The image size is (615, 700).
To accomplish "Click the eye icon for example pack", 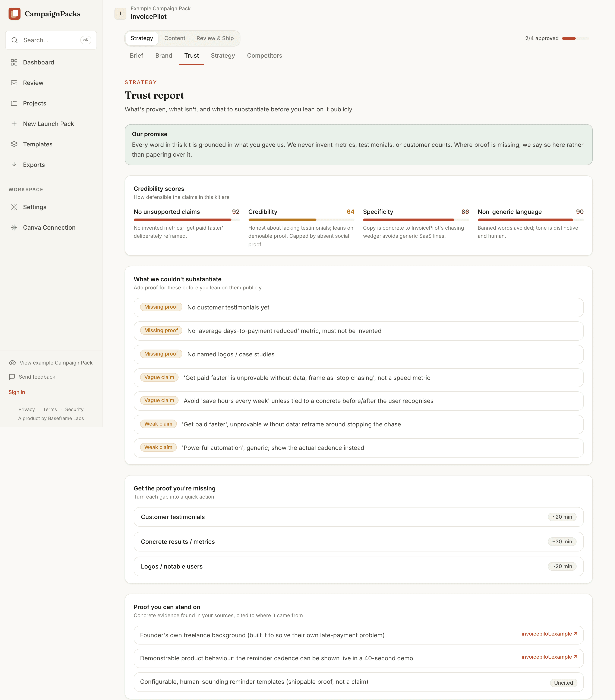I will pyautogui.click(x=12, y=363).
